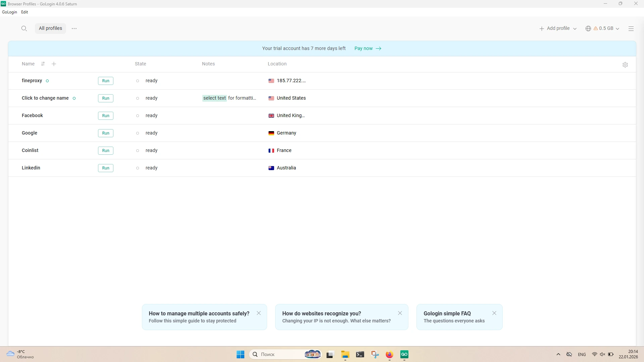Viewport: 644px width, 362px height.
Task: Run the 'Click to change name' profile
Action: 106,98
